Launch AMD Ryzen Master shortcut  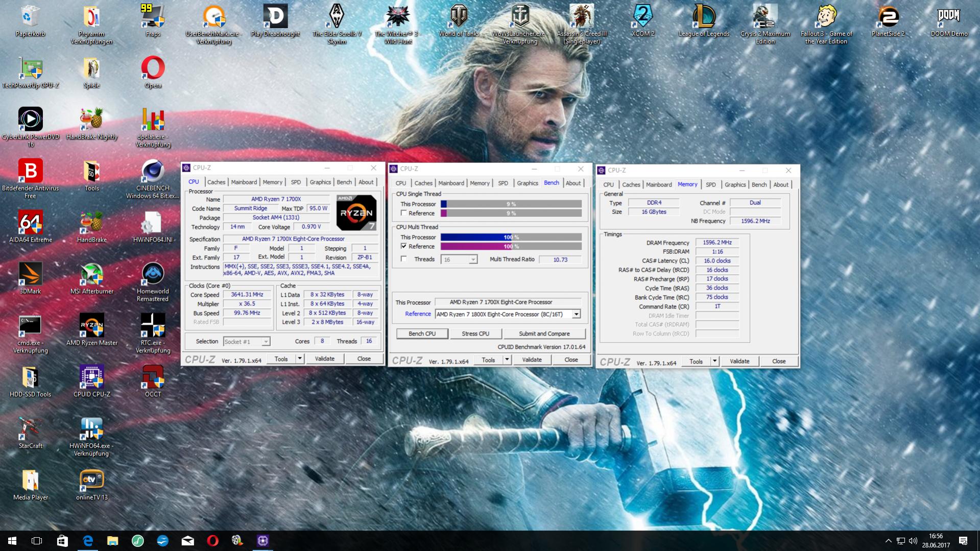click(x=91, y=329)
